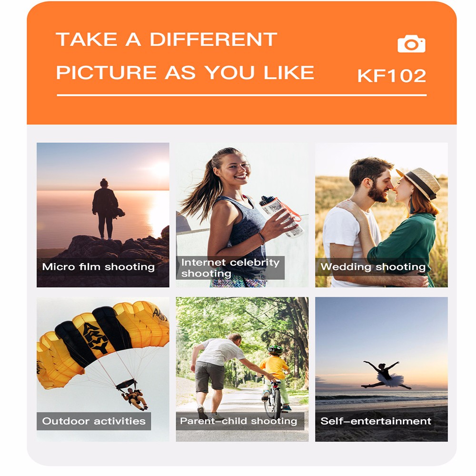Click the water bottle held by woman
Viewport: 476px width, 476px height.
coord(281,216)
